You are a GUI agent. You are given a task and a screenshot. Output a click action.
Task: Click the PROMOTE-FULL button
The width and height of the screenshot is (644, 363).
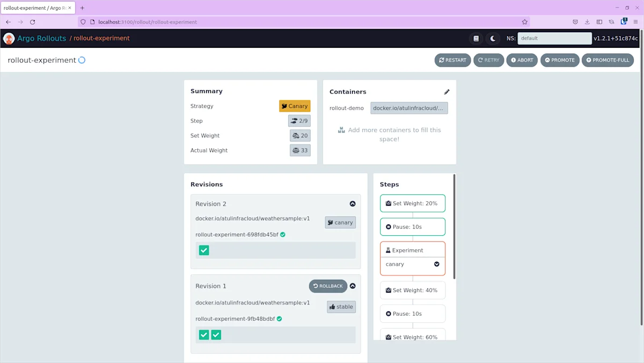click(x=608, y=60)
